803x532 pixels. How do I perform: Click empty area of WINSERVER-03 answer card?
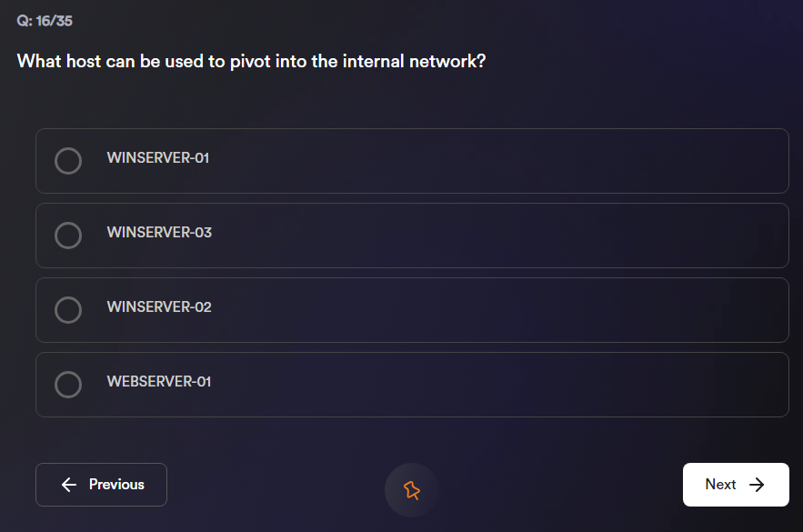tap(509, 236)
